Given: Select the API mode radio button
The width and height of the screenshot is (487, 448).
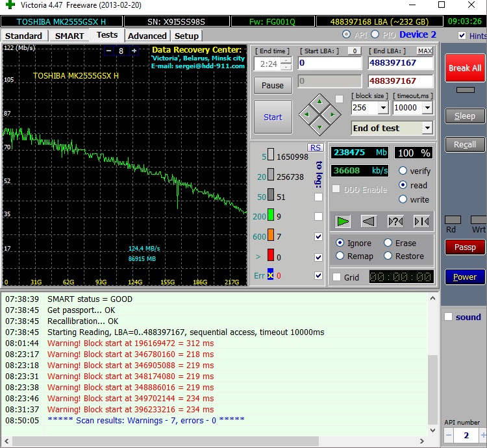Looking at the screenshot, I should pos(346,34).
